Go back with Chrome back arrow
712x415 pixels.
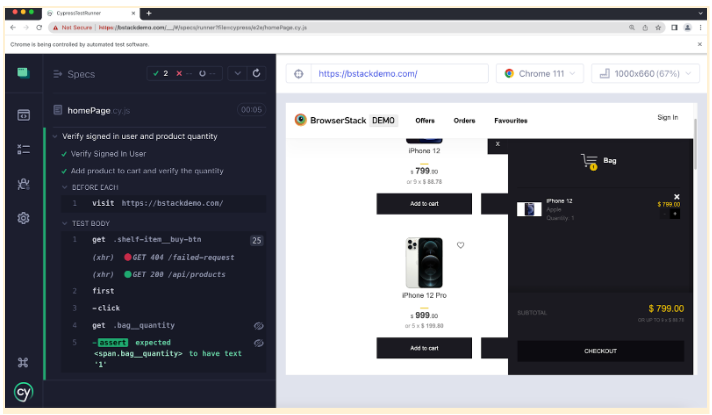tap(13, 28)
